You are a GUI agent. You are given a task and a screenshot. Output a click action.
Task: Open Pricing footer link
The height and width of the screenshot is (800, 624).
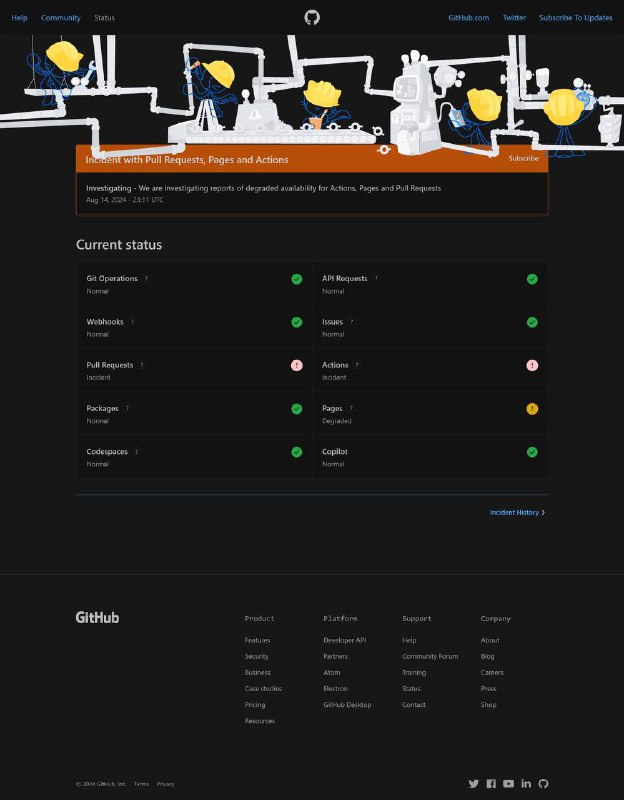(255, 705)
